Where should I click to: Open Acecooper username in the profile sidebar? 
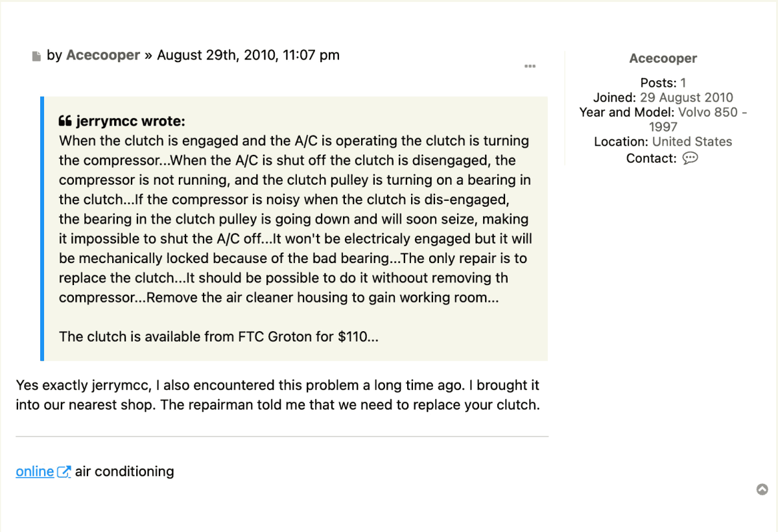[x=663, y=58]
